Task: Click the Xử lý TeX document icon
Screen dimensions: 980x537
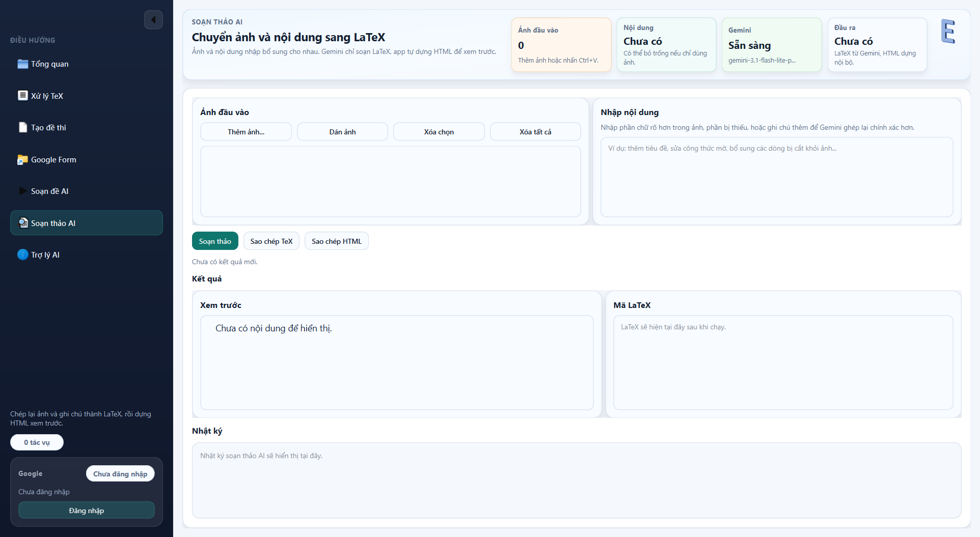Action: pos(22,96)
